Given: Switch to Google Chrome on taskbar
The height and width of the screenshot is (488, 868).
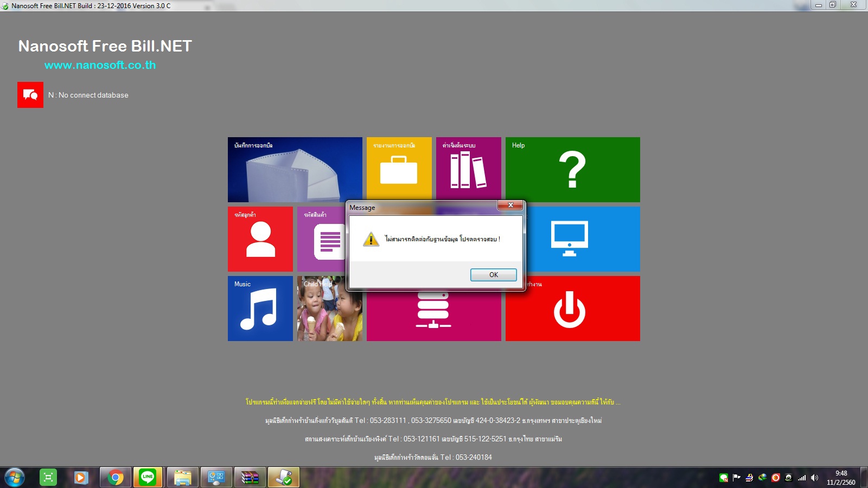Looking at the screenshot, I should [115, 478].
